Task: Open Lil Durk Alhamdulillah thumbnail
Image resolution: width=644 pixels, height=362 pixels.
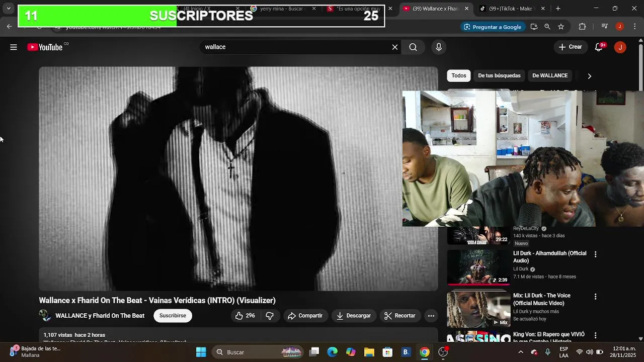Action: (478, 267)
